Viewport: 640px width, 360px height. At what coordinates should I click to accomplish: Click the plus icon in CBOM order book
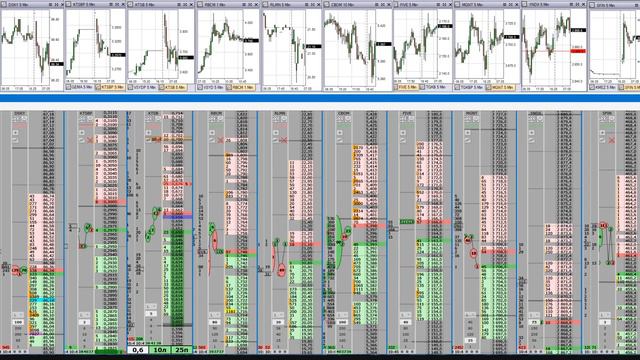coord(340,133)
